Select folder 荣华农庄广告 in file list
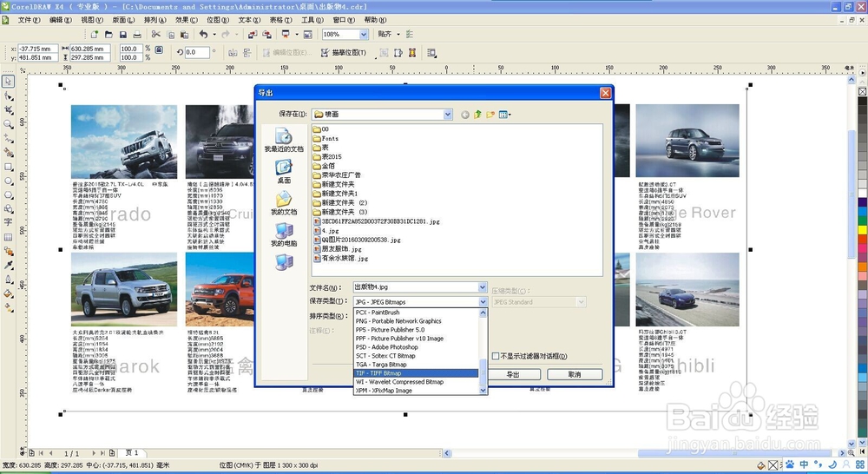Viewport: 868px width, 474px height. [337, 175]
